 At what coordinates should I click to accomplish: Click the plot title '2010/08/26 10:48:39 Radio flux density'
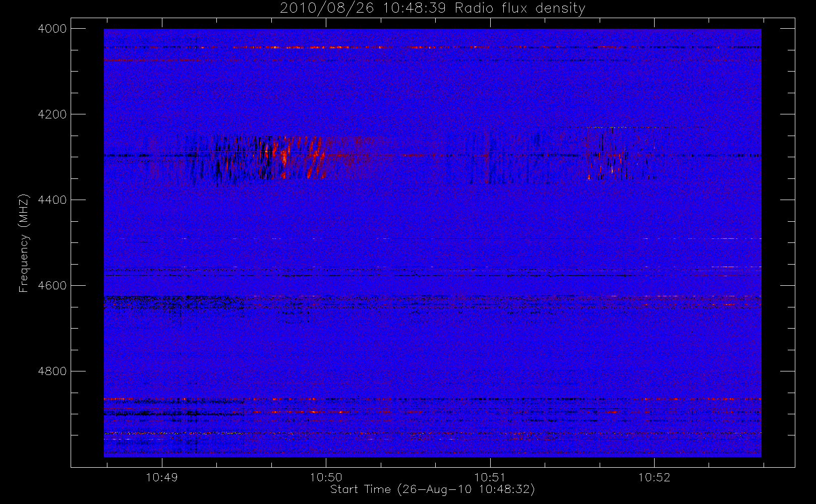pos(433,9)
